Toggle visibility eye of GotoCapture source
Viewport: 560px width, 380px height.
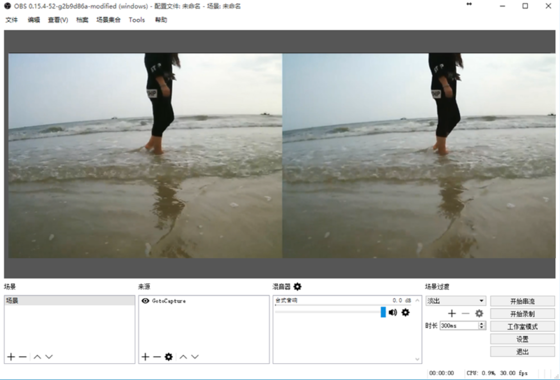(x=145, y=301)
